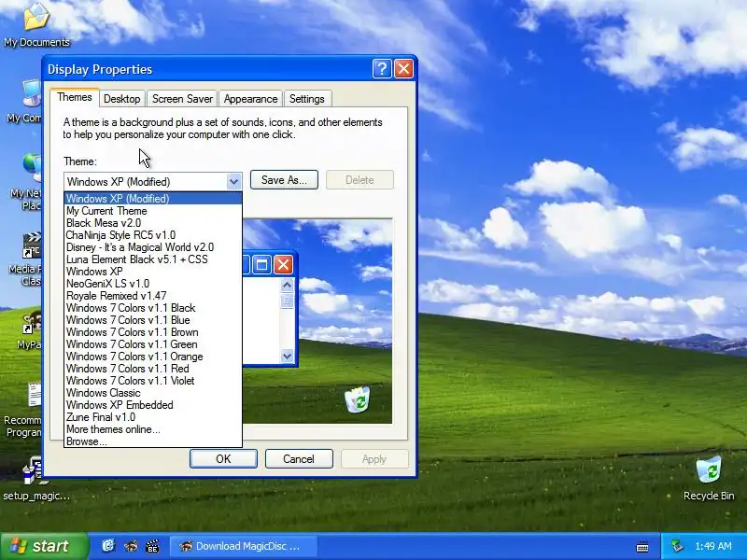The width and height of the screenshot is (747, 560).
Task: Click OK in Display Properties
Action: point(223,458)
